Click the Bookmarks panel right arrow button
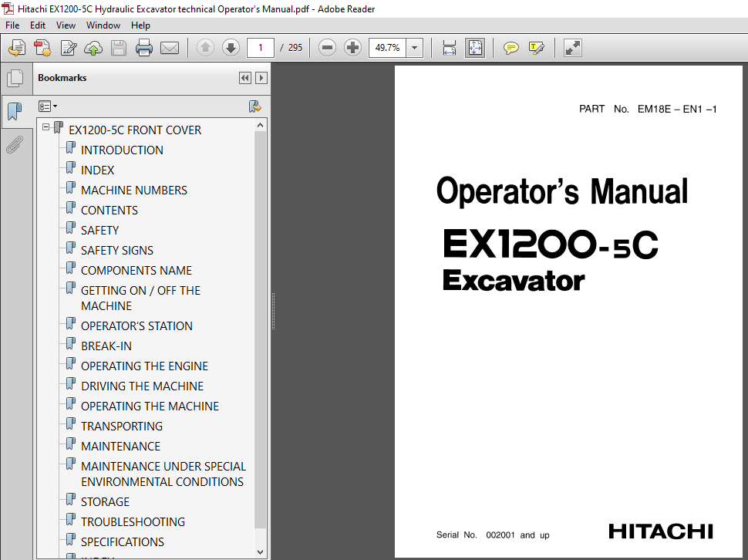Image resolution: width=748 pixels, height=560 pixels. pos(261,78)
